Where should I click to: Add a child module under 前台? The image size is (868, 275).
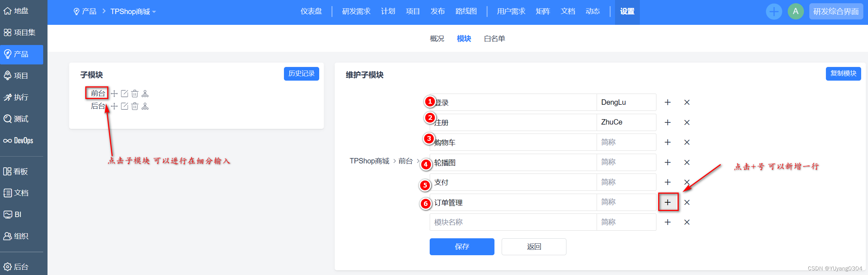pos(114,94)
